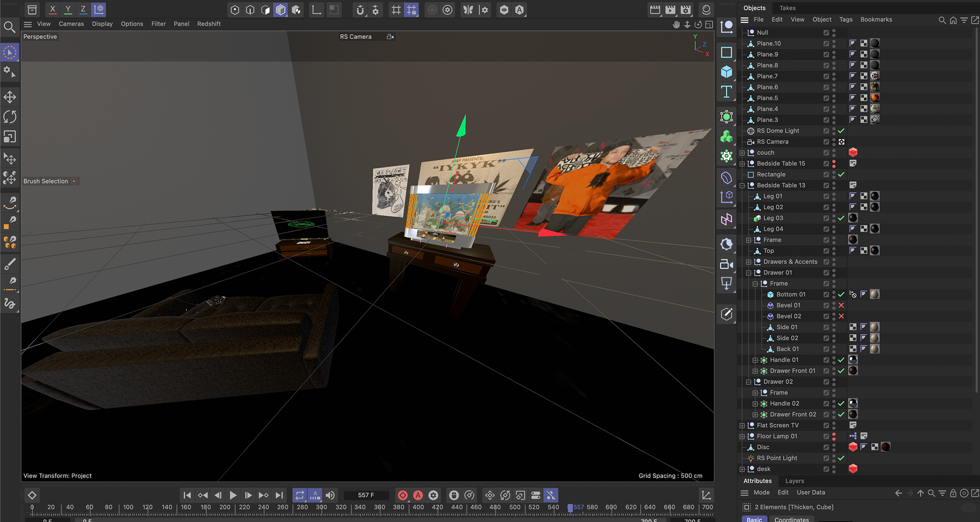This screenshot has width=980, height=522.
Task: Toggle Y axis lock
Action: coord(68,9)
